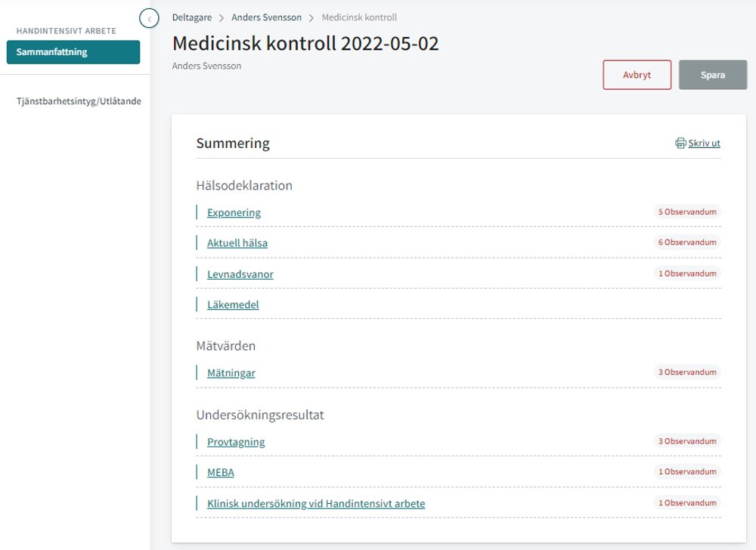Click the 5 Observandum badge for Exponering

coord(687,212)
